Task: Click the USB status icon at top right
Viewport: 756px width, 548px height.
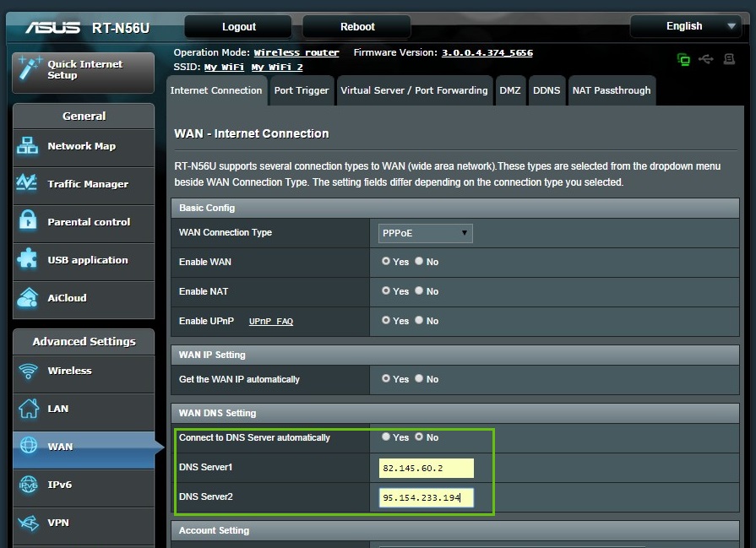Action: coord(706,59)
